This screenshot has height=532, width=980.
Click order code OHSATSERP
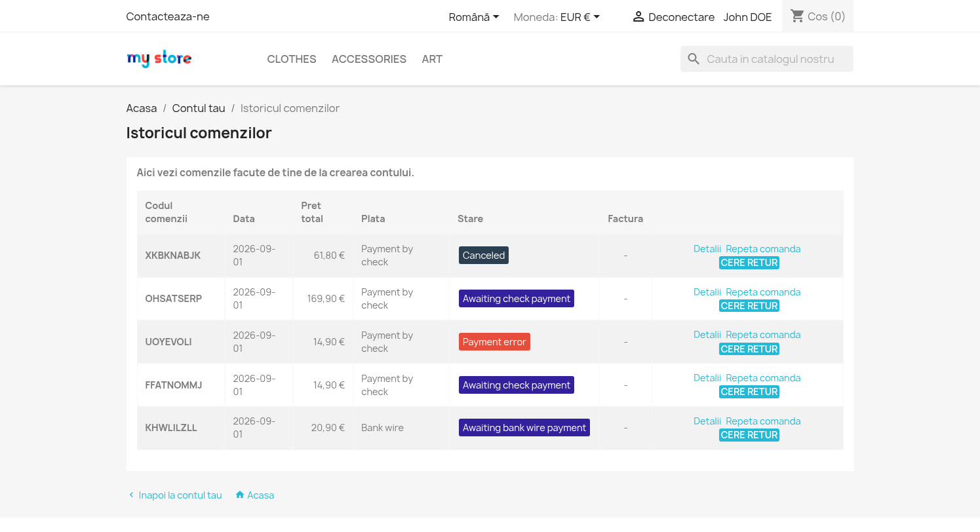(x=174, y=299)
